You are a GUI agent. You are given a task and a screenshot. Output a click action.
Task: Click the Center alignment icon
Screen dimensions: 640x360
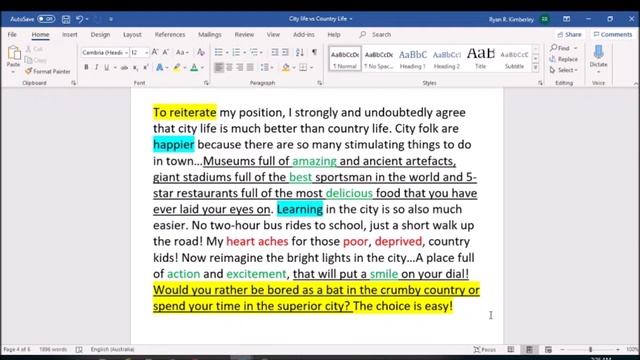tap(229, 67)
